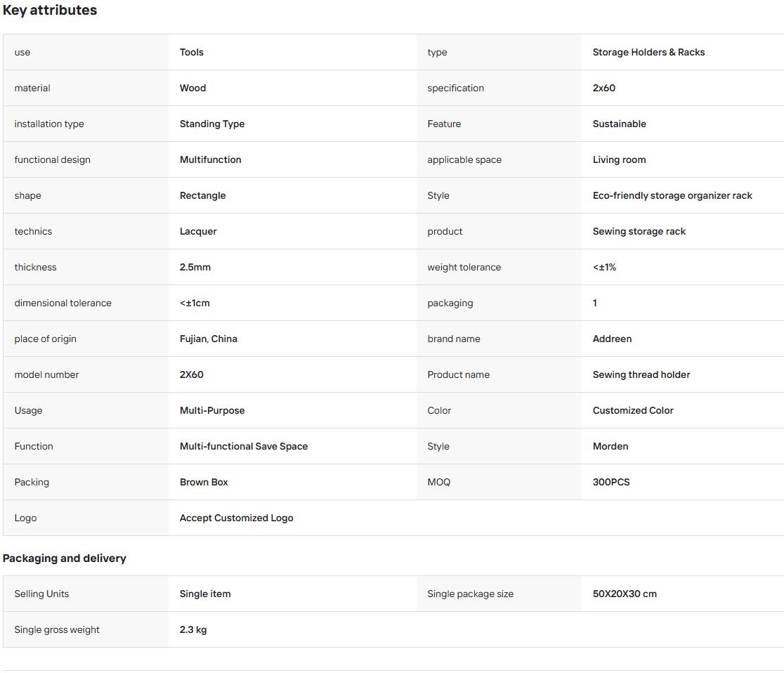This screenshot has height=673, width=784.
Task: Click the 2.3 kg gross weight value
Action: 193,630
